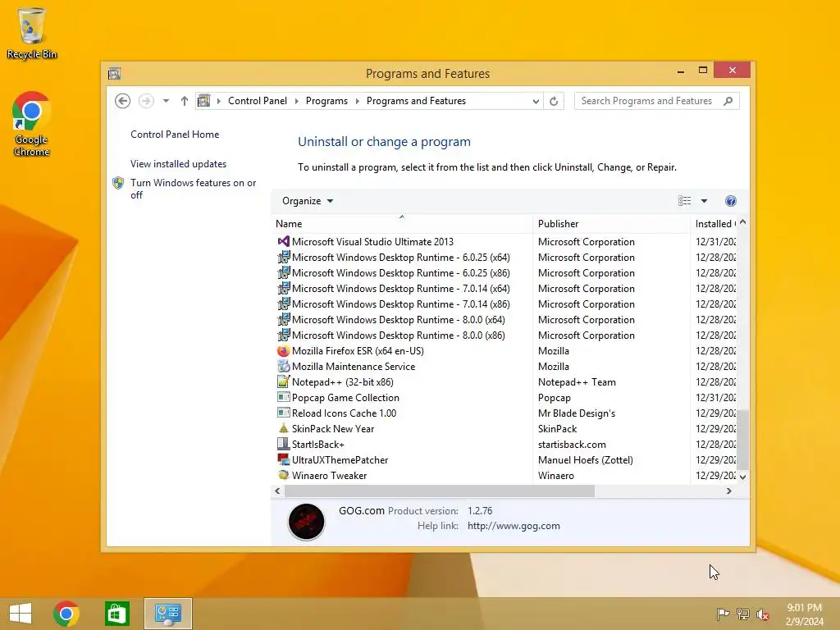Select Microsoft Visual Studio Ultimate 2013 icon
Image resolution: width=840 pixels, height=630 pixels.
(x=283, y=242)
